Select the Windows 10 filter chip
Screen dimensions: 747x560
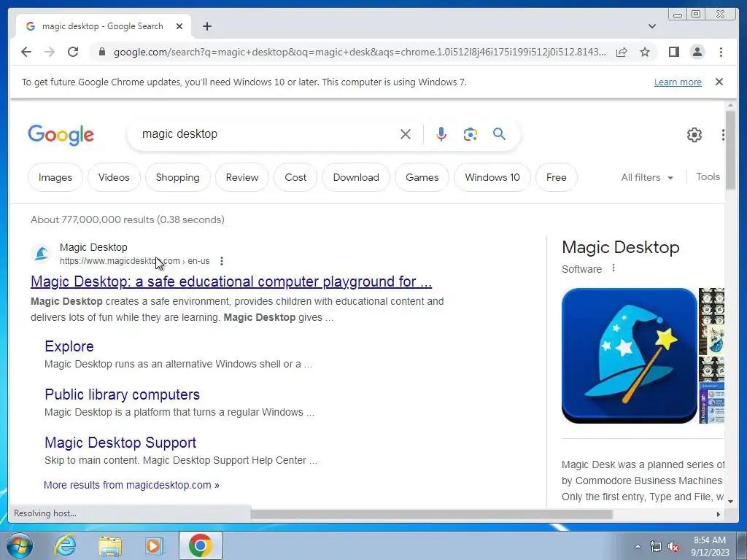coord(492,177)
